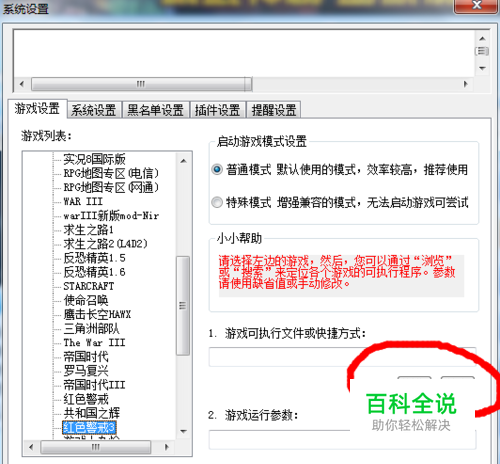Select 红色警戒 in the game list
500x464 pixels.
tap(86, 399)
